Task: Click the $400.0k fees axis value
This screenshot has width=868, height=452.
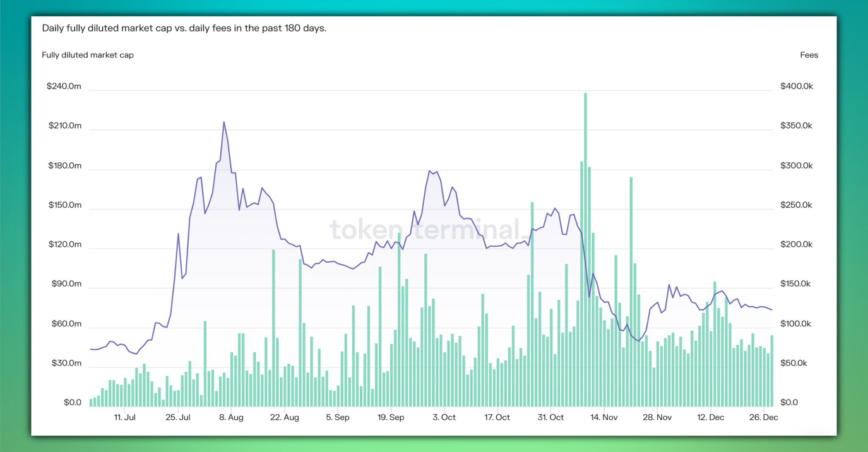Action: 797,86
